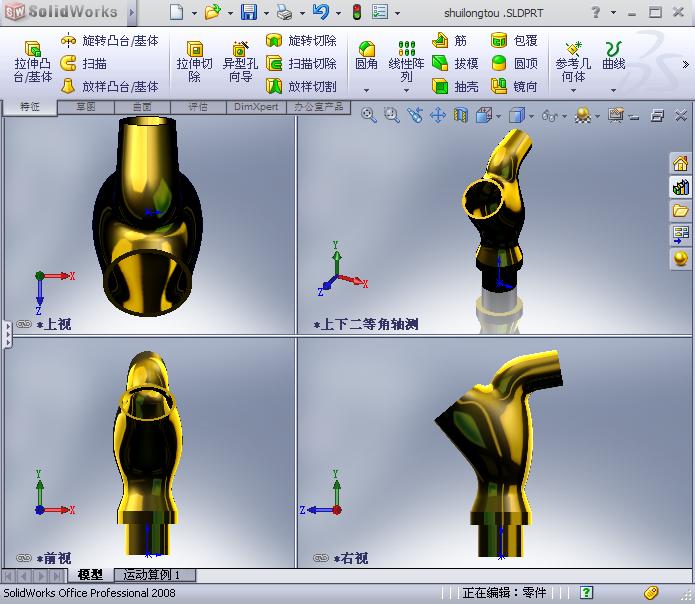Click the Pan move arrows icon
Image resolution: width=695 pixels, height=604 pixels.
[438, 116]
